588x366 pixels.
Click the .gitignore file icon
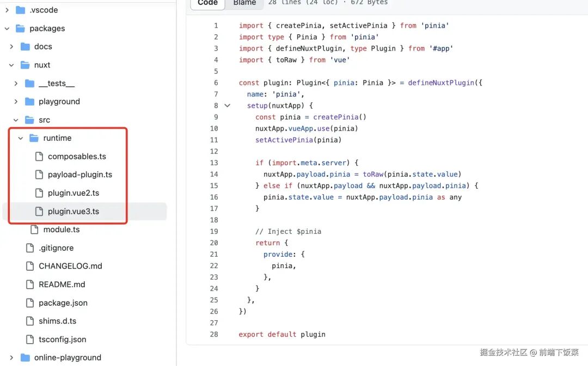click(30, 248)
